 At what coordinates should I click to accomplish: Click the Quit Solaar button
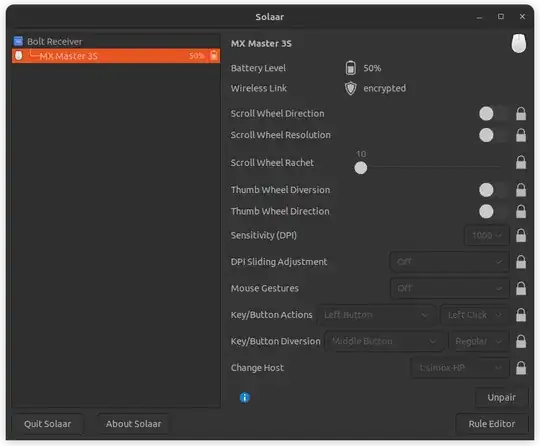tap(48, 424)
